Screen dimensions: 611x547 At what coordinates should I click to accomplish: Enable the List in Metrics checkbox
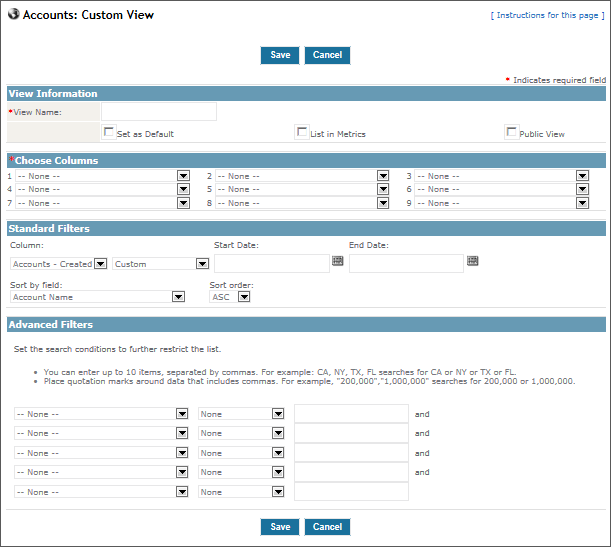[301, 132]
